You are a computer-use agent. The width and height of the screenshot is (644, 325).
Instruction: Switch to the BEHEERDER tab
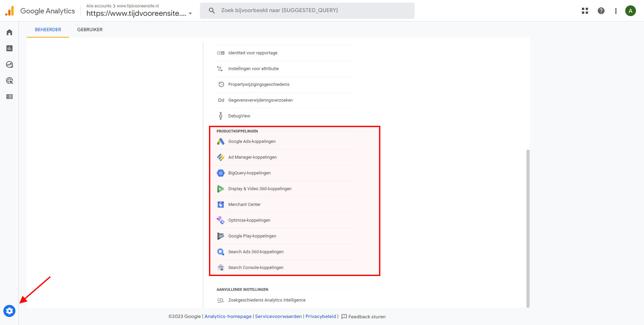tap(48, 30)
